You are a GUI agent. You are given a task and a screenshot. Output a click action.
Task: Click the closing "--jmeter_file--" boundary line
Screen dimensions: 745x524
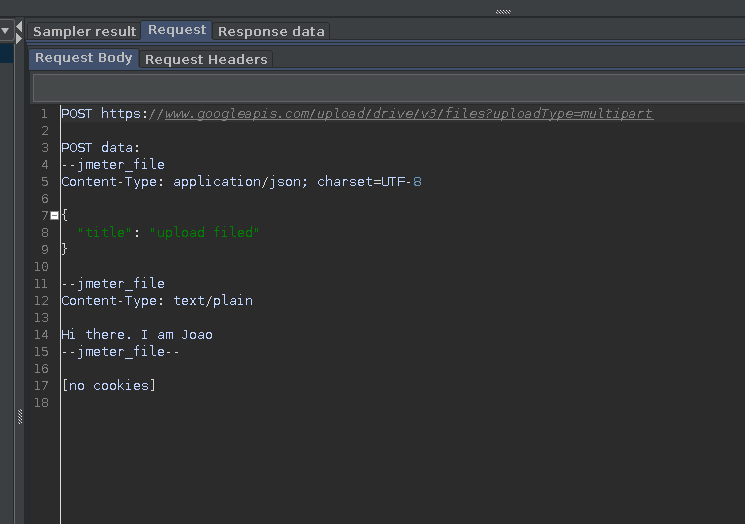tap(120, 352)
